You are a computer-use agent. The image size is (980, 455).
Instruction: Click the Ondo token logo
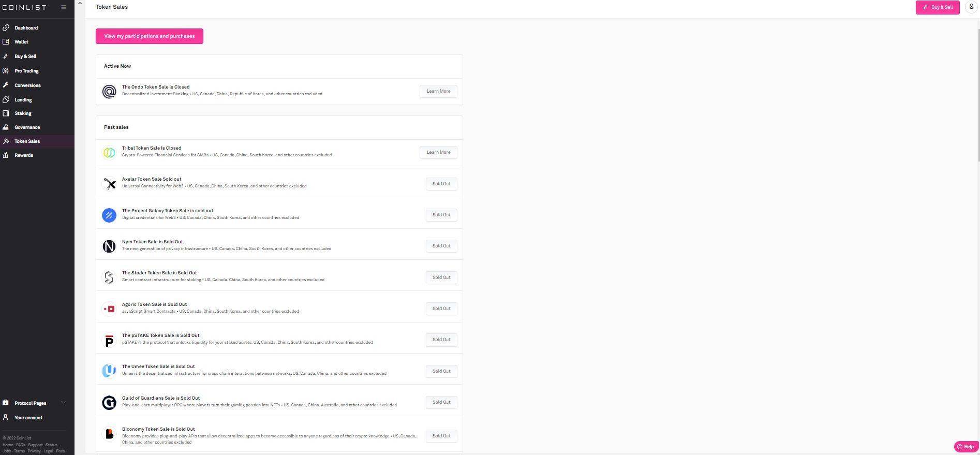tap(109, 92)
